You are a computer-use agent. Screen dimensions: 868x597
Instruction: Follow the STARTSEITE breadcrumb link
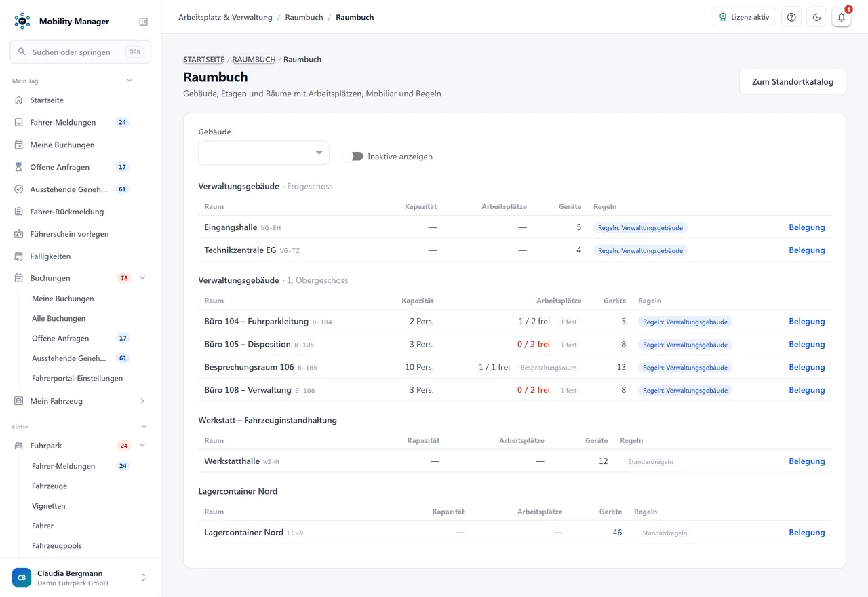[x=203, y=60]
